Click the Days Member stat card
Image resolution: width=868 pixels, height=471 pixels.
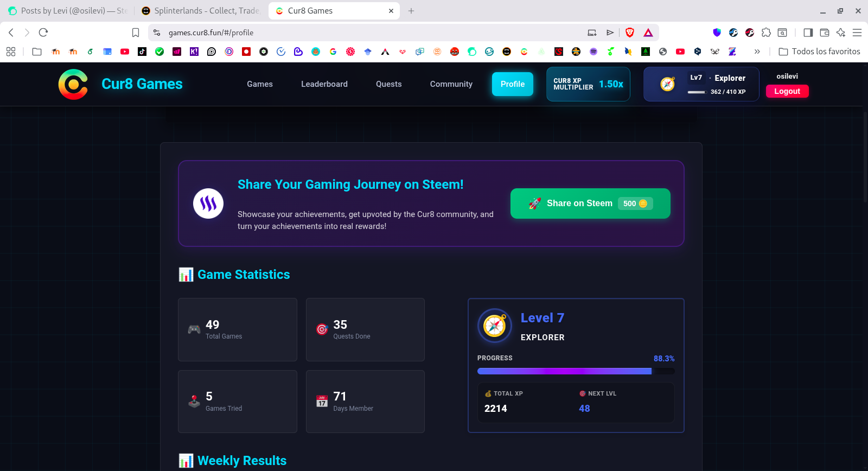tap(365, 402)
